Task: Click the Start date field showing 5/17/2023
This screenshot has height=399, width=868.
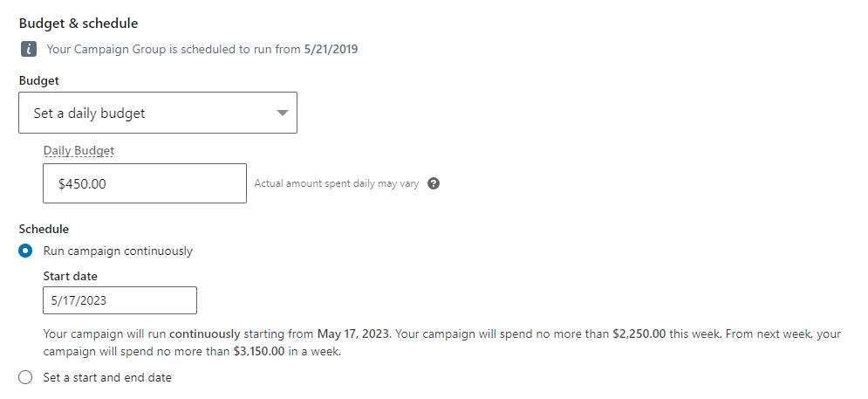Action: [120, 300]
